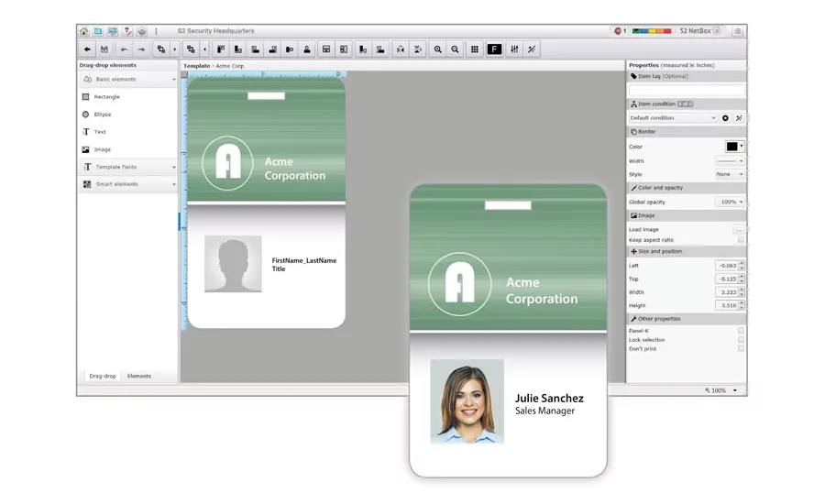Click the Border section header

pyautogui.click(x=686, y=132)
